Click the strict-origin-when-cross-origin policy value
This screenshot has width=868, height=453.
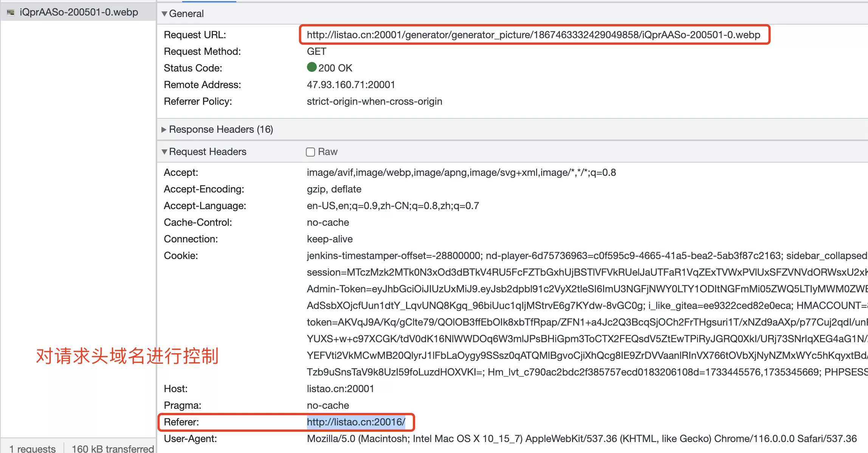tap(374, 101)
